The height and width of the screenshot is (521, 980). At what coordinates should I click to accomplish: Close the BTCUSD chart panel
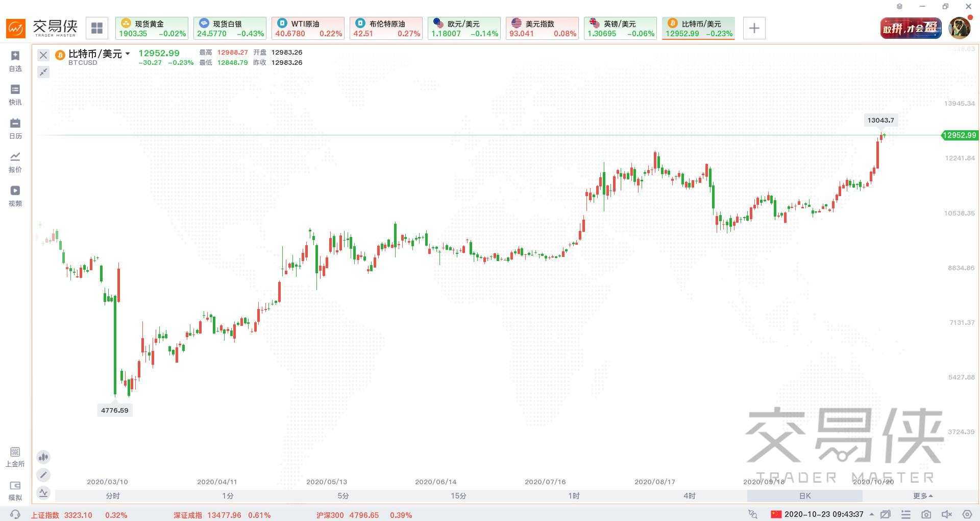click(x=43, y=55)
